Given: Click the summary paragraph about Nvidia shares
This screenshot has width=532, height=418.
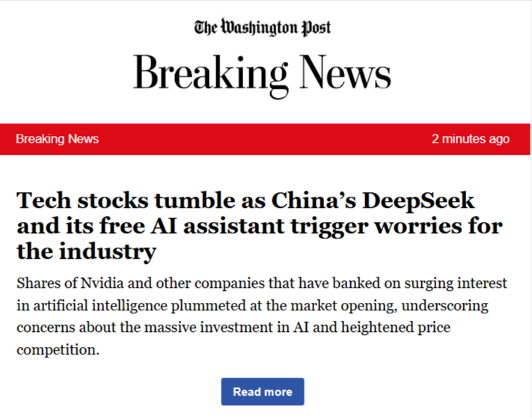Looking at the screenshot, I should (262, 316).
